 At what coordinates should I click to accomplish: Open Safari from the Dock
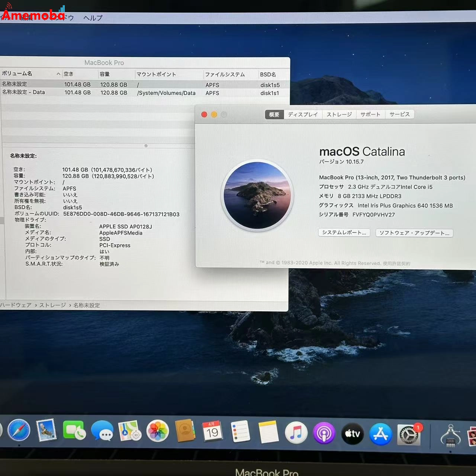click(19, 431)
